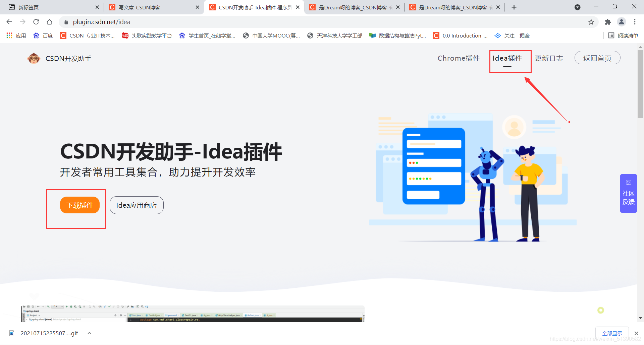Open the tab search dropdown button
The height and width of the screenshot is (345, 644).
click(x=577, y=7)
